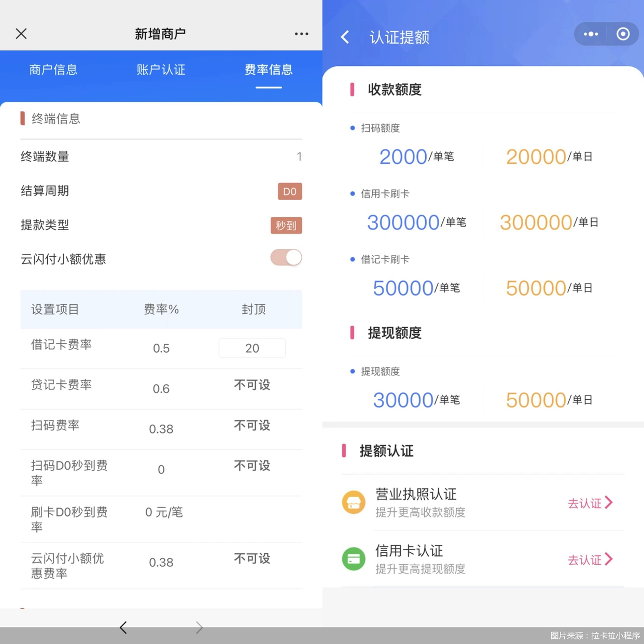The height and width of the screenshot is (644, 644).
Task: Tap the 秒到 withdrawal type badge
Action: 286,226
